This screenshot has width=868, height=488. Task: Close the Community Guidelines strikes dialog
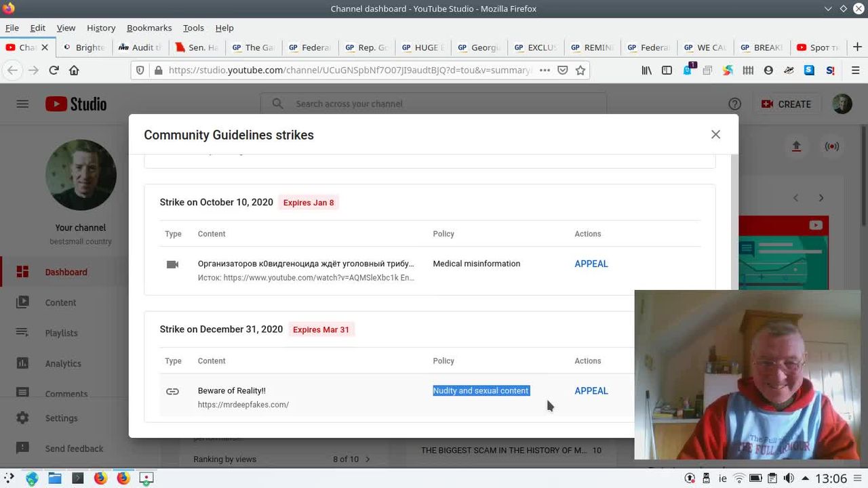715,134
